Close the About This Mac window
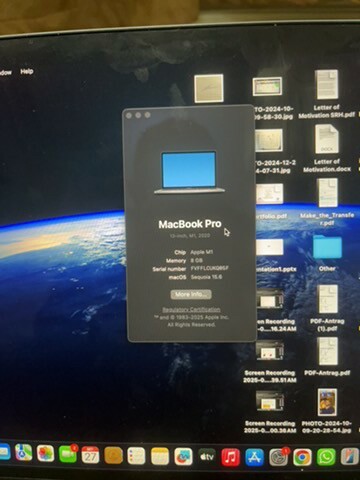This screenshot has width=360, height=480. coord(129,115)
